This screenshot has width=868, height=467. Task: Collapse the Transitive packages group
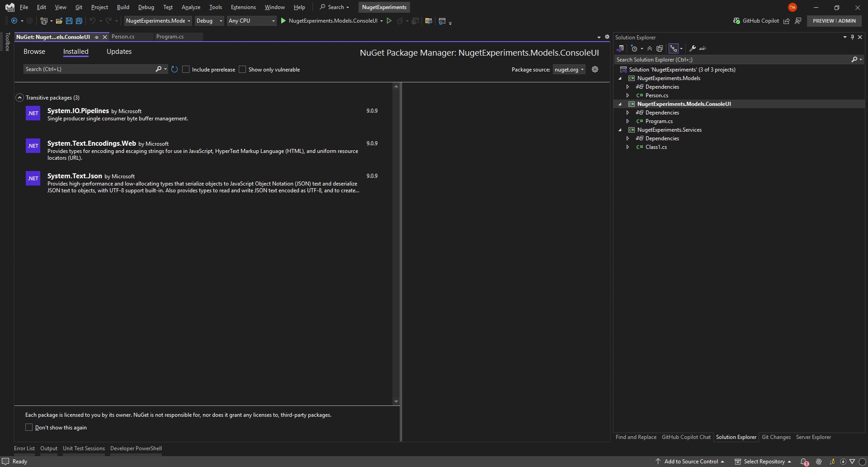coord(19,98)
